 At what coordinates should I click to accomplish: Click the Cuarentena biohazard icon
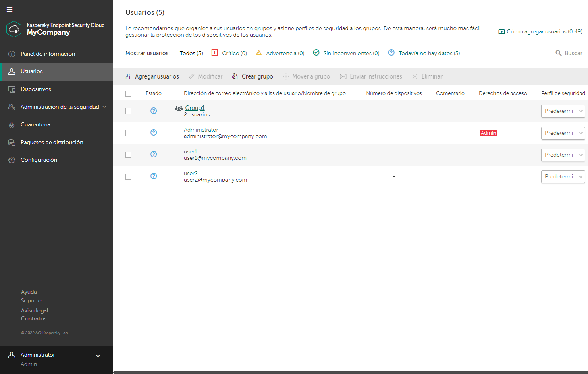click(12, 125)
